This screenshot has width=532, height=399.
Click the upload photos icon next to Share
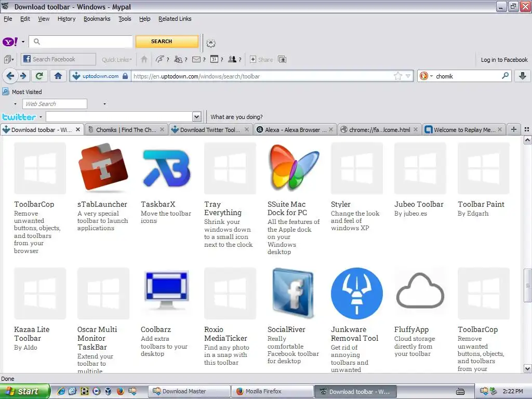(x=282, y=59)
